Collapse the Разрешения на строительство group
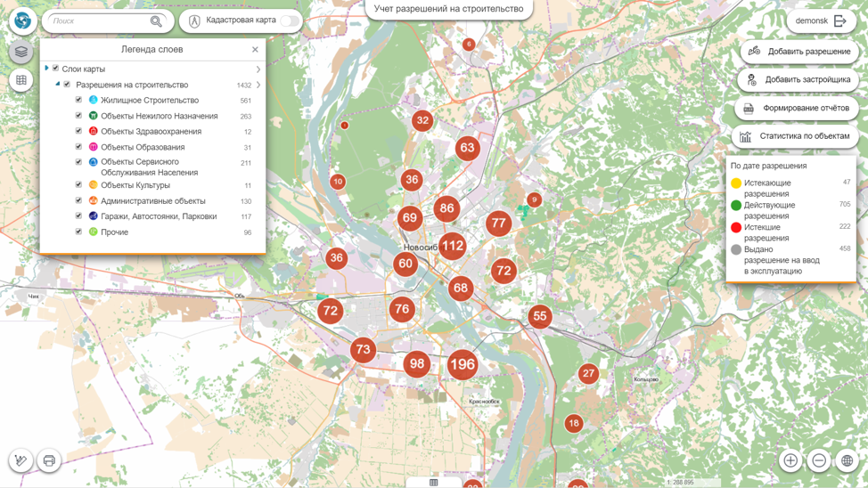Image resolution: width=868 pixels, height=488 pixels. [58, 85]
